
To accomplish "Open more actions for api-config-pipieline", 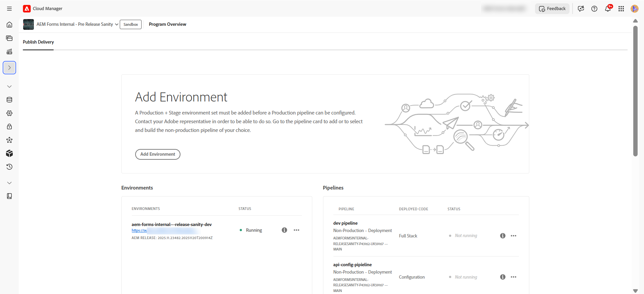I will 513,277.
